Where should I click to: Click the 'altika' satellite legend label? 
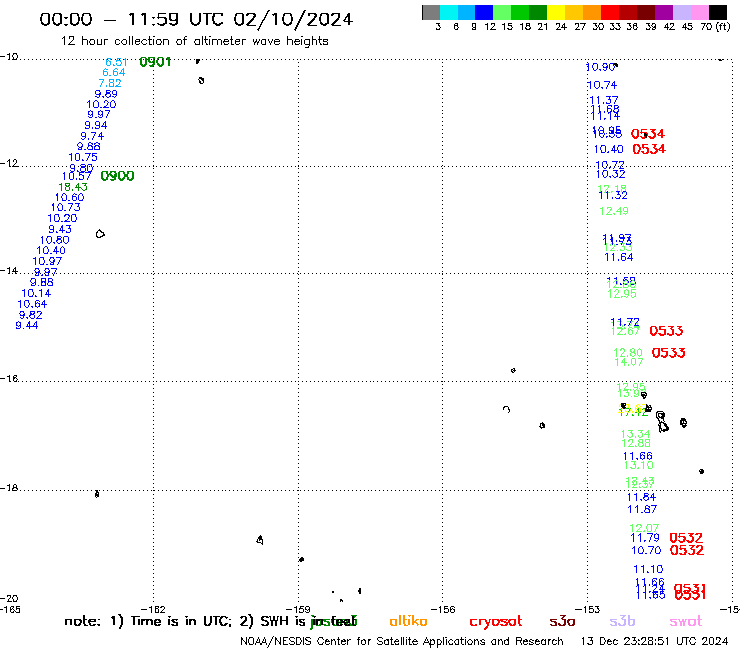click(408, 621)
